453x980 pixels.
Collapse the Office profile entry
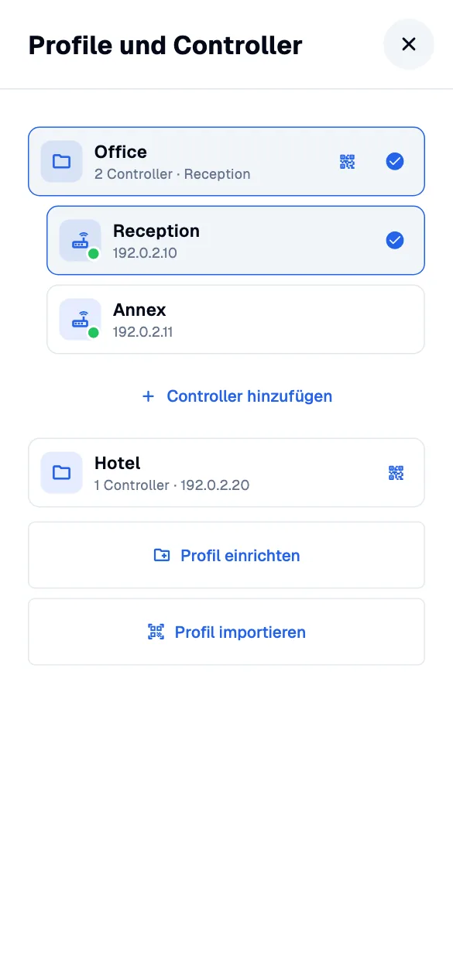pyautogui.click(x=226, y=161)
